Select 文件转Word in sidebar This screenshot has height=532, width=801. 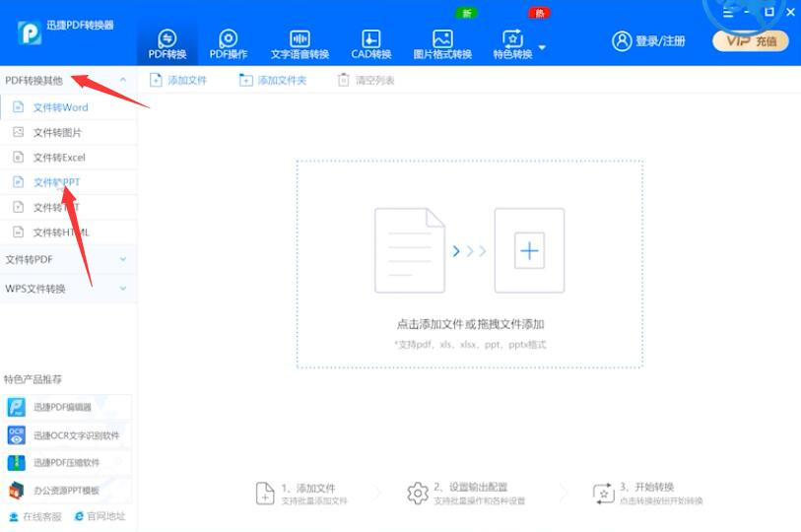click(x=68, y=107)
